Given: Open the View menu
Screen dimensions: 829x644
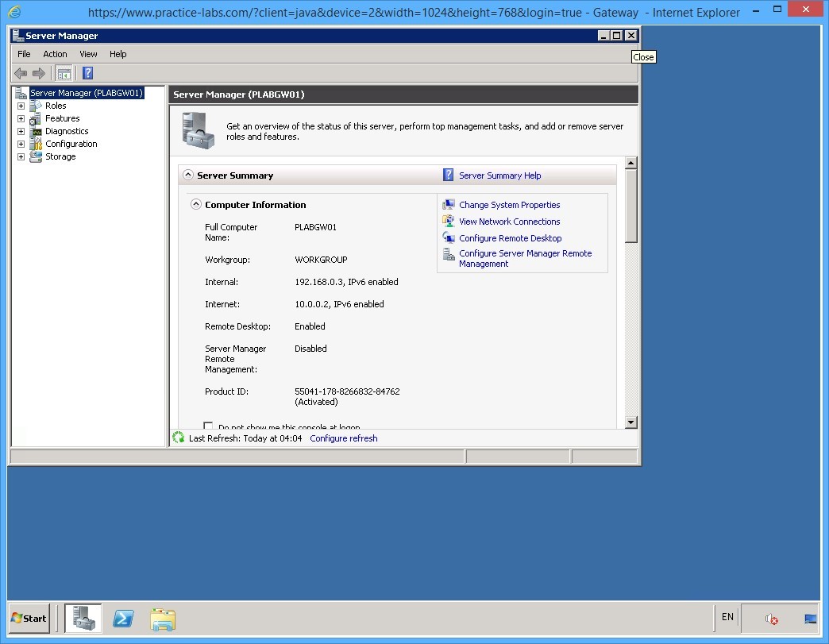Looking at the screenshot, I should tap(88, 54).
